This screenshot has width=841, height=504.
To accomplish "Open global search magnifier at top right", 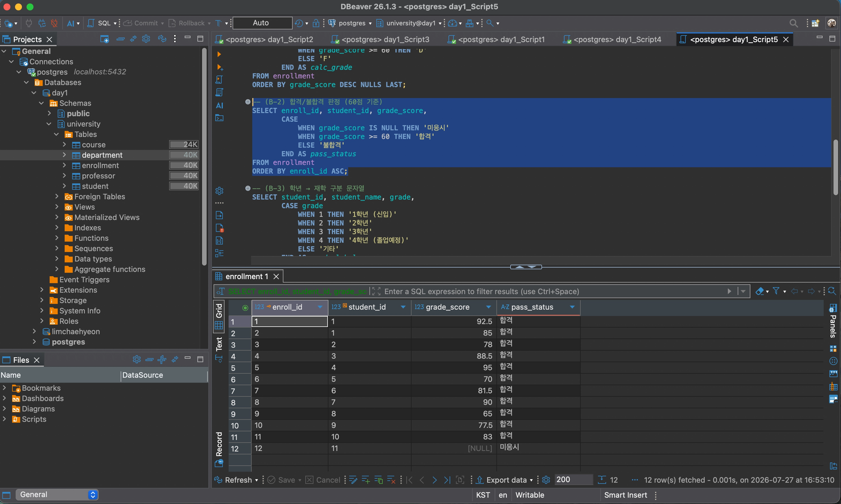I will (793, 23).
